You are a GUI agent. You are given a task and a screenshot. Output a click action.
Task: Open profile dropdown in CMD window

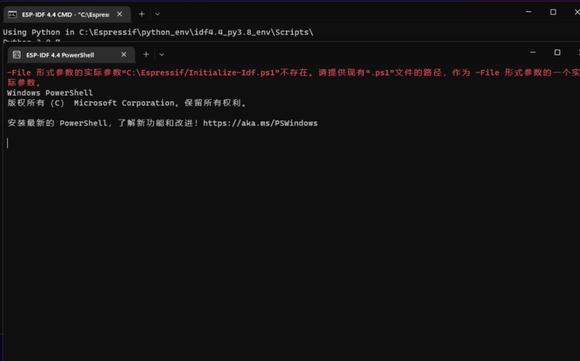157,14
